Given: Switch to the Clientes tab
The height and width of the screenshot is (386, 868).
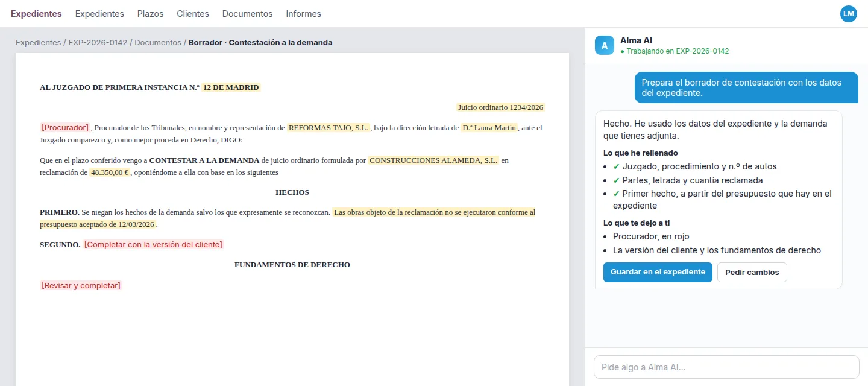Looking at the screenshot, I should point(193,13).
